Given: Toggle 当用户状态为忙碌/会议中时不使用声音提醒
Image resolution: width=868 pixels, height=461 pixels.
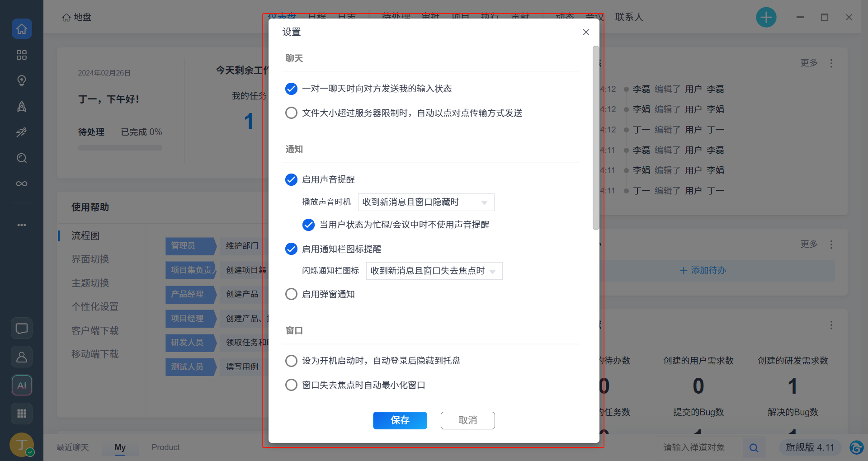Looking at the screenshot, I should [x=308, y=225].
